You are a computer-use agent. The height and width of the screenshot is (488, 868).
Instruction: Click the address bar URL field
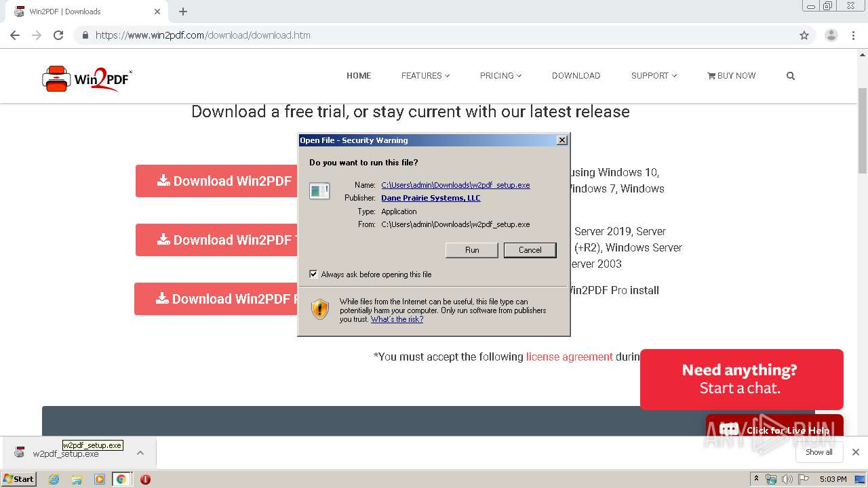pyautogui.click(x=434, y=35)
